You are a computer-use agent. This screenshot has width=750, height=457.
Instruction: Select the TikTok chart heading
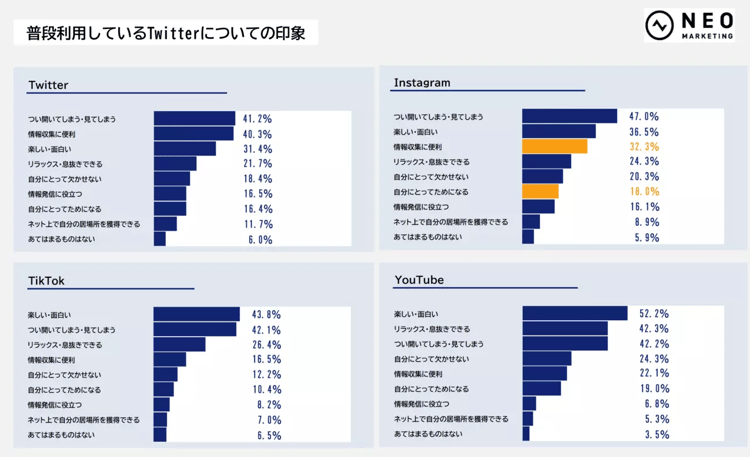pos(46,281)
